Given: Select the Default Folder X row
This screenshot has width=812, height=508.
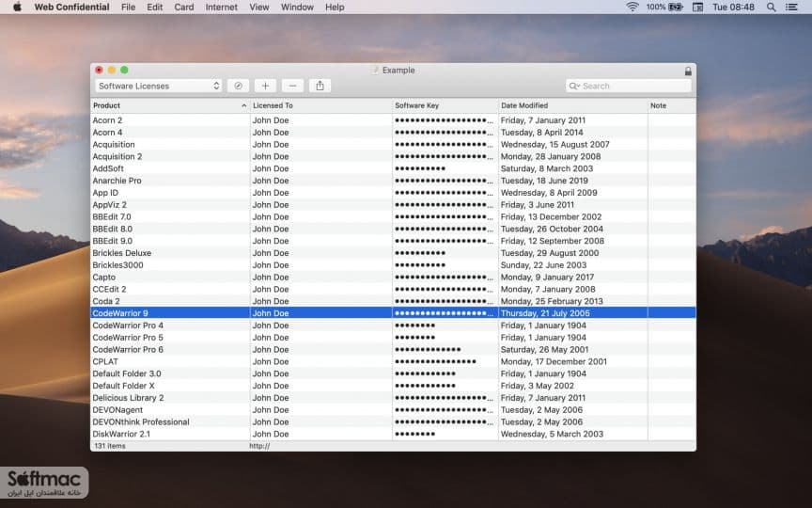Looking at the screenshot, I should click(x=393, y=386).
